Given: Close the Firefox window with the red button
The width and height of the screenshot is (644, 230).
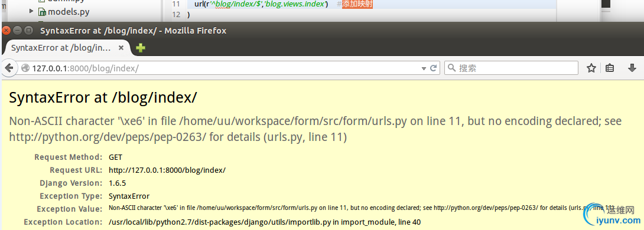Looking at the screenshot, I should [x=6, y=30].
